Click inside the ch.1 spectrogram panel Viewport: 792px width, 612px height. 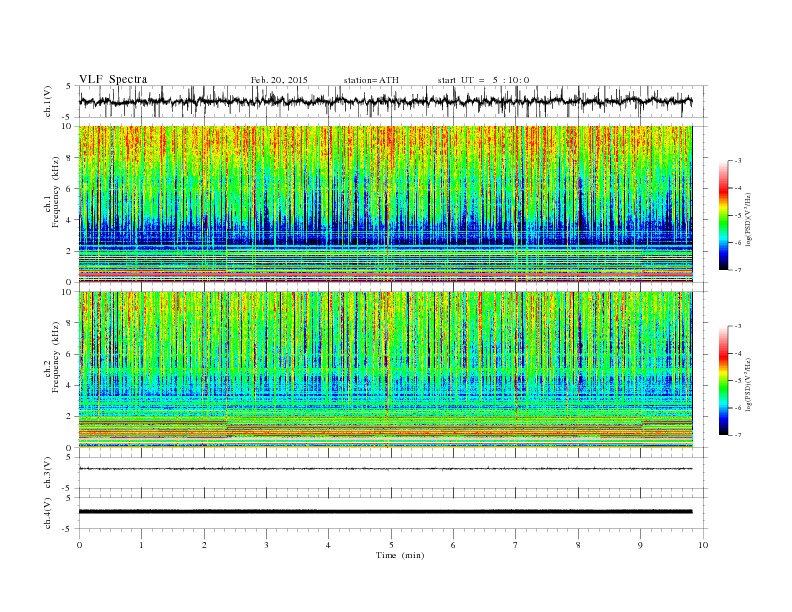click(386, 204)
